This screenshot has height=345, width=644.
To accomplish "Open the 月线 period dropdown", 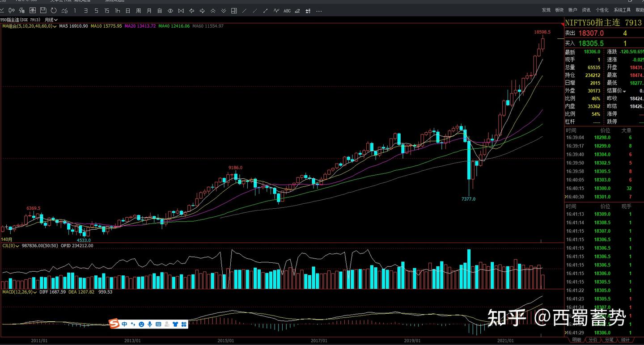I will [x=51, y=20].
